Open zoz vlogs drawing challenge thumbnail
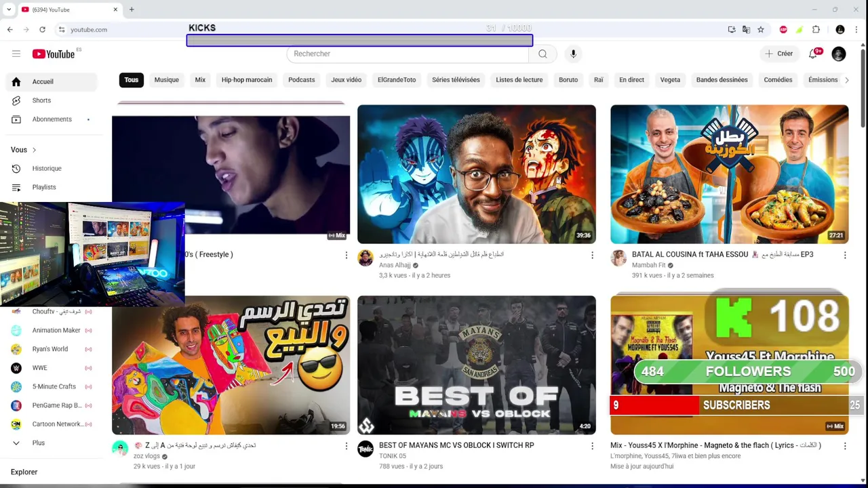This screenshot has width=868, height=488. tap(231, 365)
